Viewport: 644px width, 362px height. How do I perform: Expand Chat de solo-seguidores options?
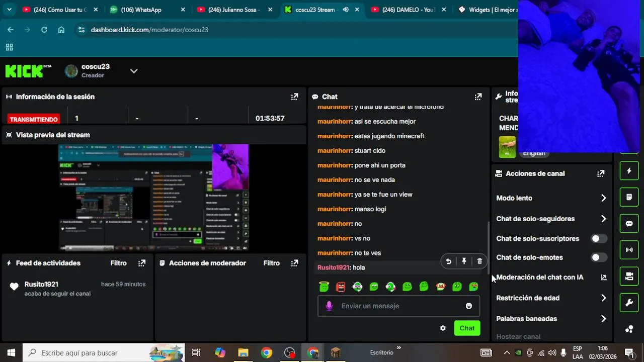point(603,219)
